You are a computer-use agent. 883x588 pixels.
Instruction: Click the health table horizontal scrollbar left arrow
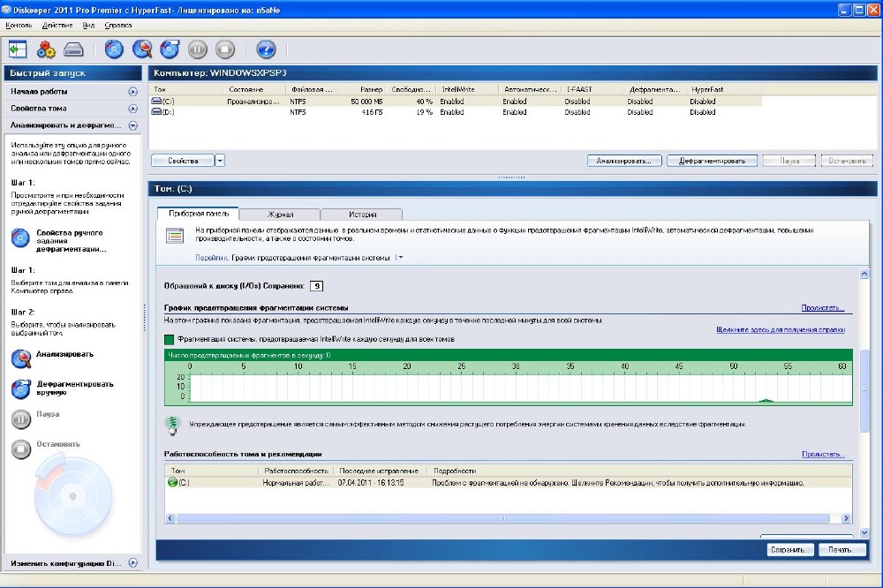[x=170, y=518]
